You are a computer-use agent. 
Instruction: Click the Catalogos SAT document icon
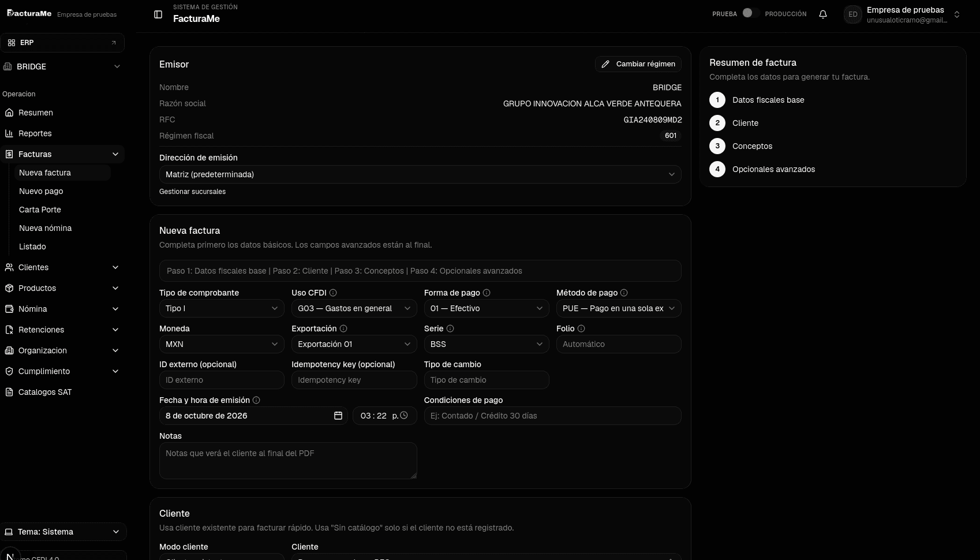click(9, 392)
